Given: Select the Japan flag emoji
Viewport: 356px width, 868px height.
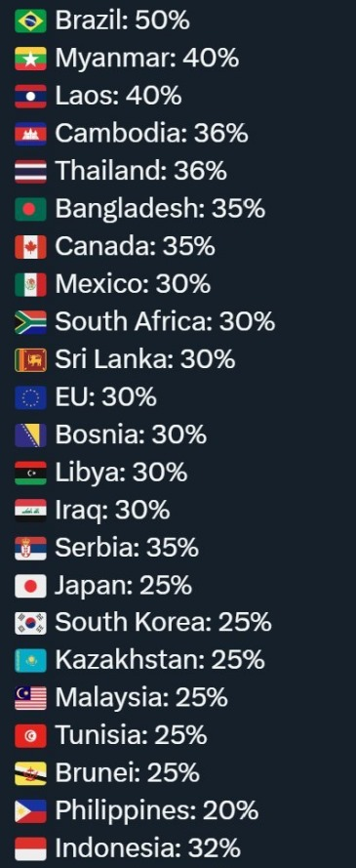Looking at the screenshot, I should click(x=30, y=586).
